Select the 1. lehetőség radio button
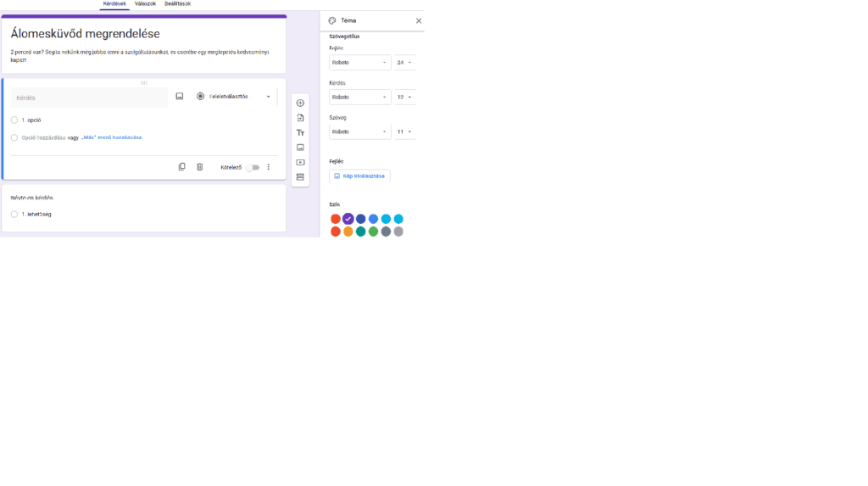The height and width of the screenshot is (486, 868). point(14,214)
